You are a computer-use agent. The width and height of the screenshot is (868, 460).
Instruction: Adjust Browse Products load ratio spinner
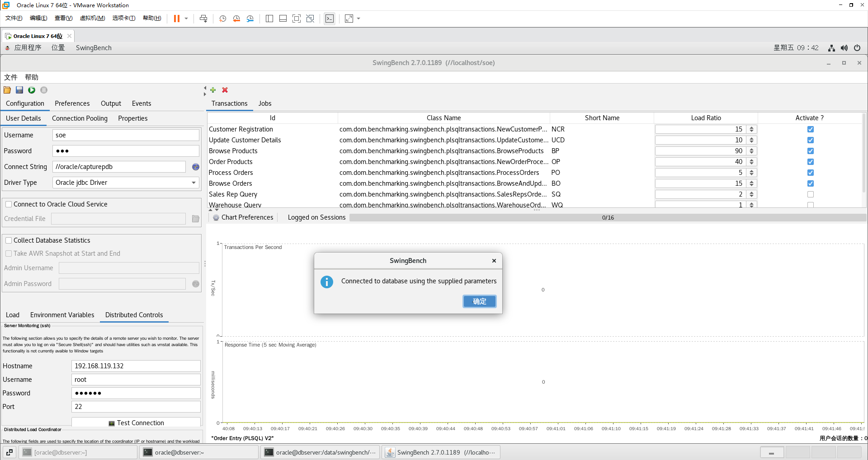752,151
